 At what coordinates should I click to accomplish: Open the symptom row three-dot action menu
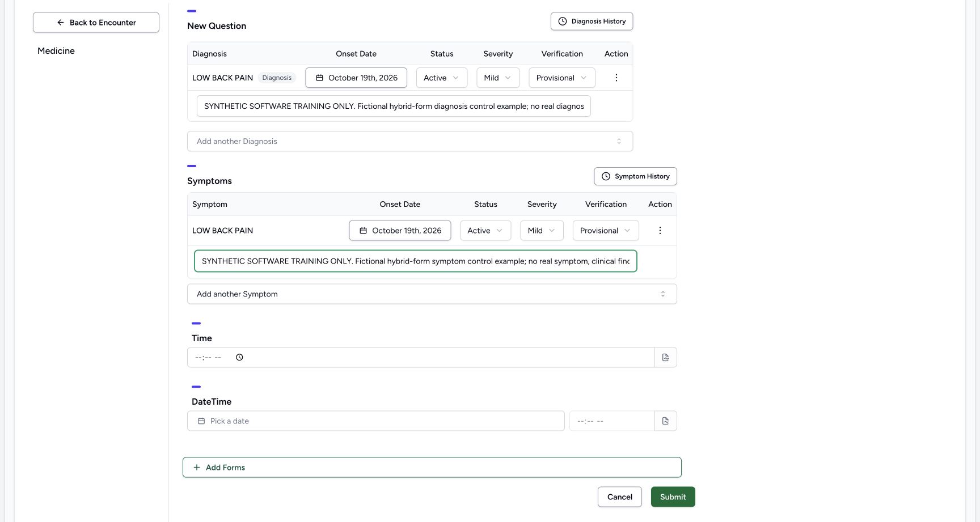coord(660,231)
